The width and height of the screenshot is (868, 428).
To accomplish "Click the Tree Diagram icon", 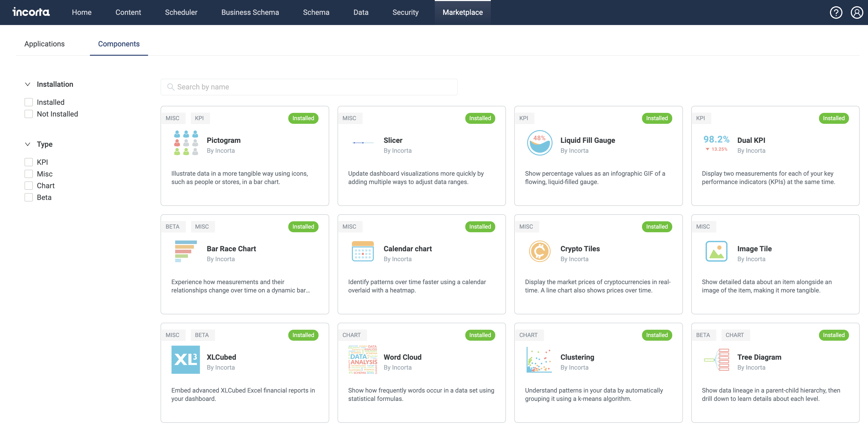I will click(716, 360).
